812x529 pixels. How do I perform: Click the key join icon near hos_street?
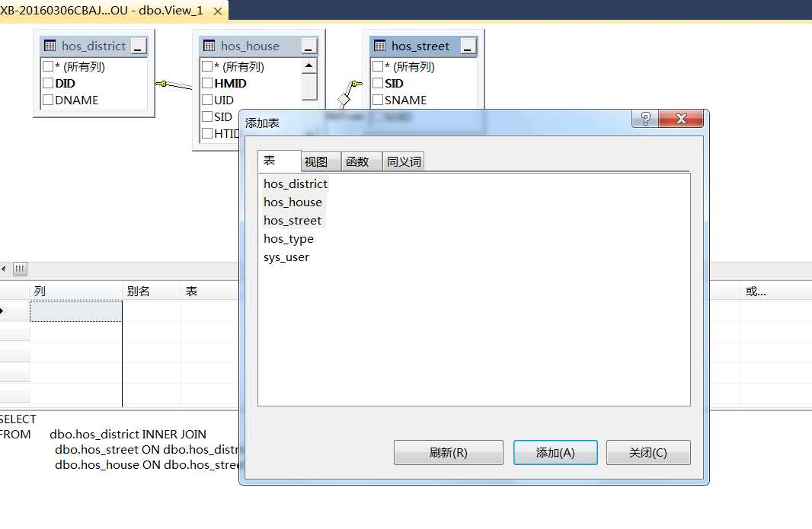(356, 83)
